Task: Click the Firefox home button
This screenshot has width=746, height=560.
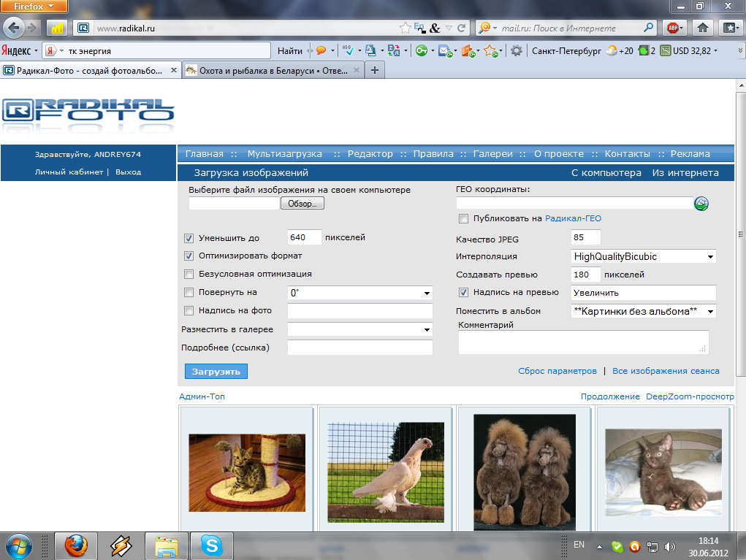Action: (702, 28)
